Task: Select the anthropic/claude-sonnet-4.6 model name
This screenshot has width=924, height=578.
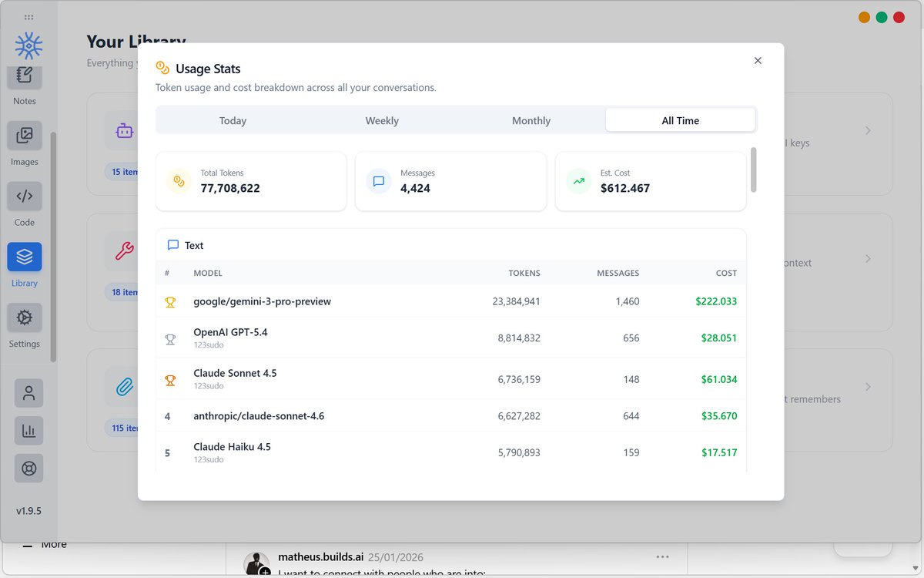Action: [259, 416]
